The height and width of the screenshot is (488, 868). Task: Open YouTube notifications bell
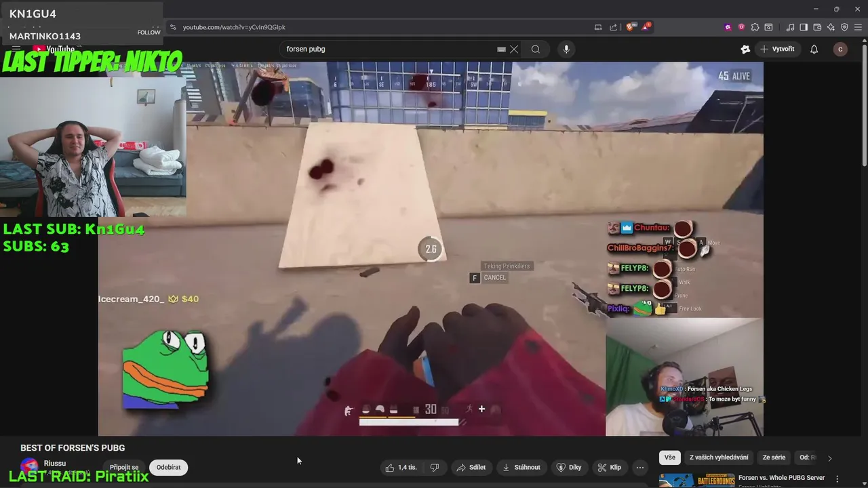(x=814, y=49)
